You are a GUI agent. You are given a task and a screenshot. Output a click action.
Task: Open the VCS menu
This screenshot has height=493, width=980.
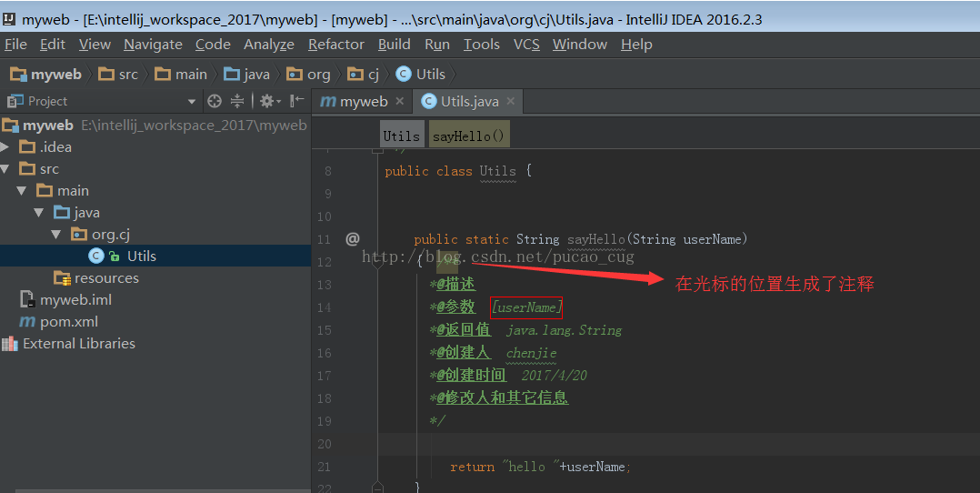pos(526,45)
